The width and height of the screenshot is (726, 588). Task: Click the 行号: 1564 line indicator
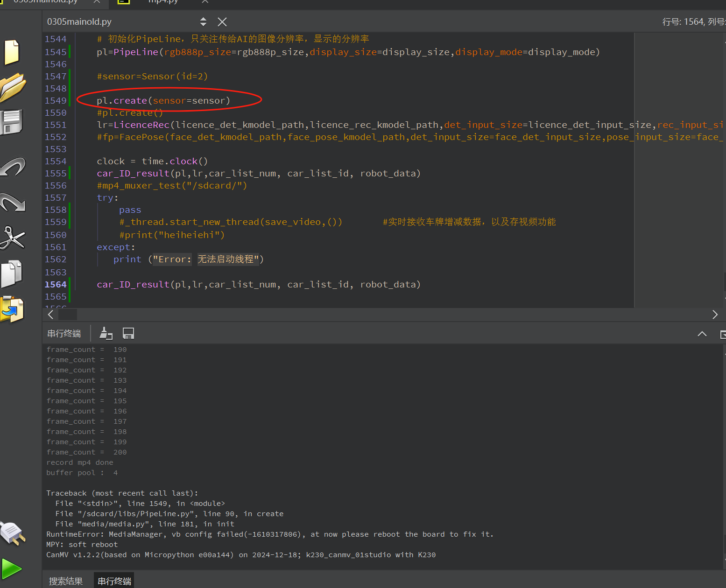(683, 22)
